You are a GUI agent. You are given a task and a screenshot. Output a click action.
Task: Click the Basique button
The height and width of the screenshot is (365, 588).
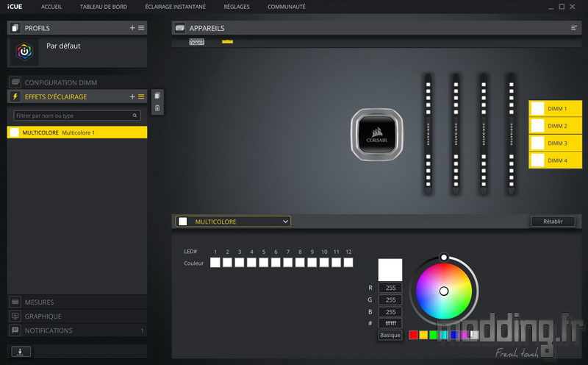[390, 335]
